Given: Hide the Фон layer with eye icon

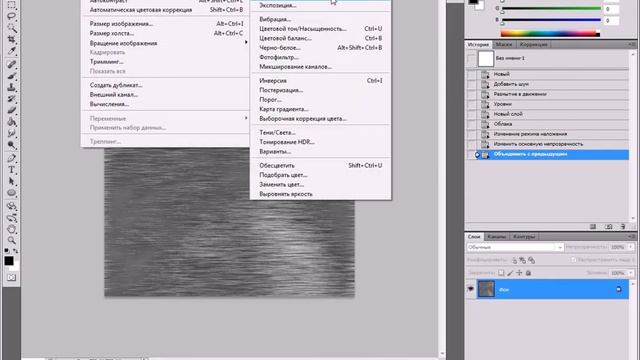Looking at the screenshot, I should click(471, 289).
